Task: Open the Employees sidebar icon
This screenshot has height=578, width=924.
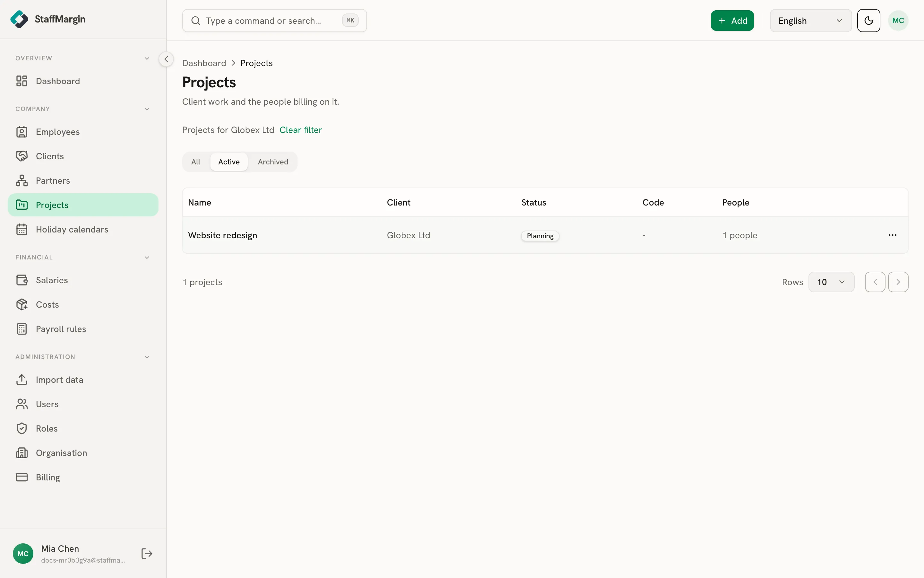Action: [22, 132]
